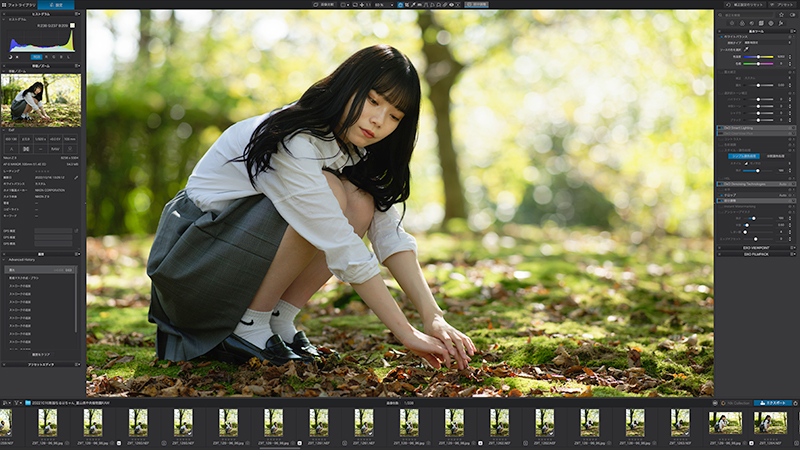
Task: Click the 1:1 zoom button
Action: tap(368, 5)
